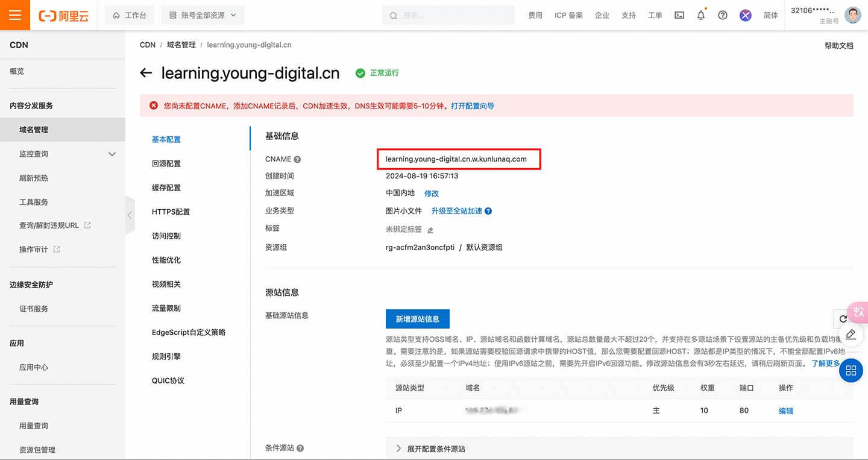Select the 访问控制 tab
The width and height of the screenshot is (868, 460).
click(166, 236)
